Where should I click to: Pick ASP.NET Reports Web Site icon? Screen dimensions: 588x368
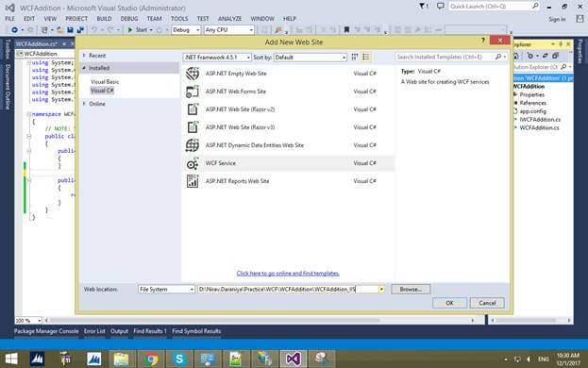coord(193,181)
